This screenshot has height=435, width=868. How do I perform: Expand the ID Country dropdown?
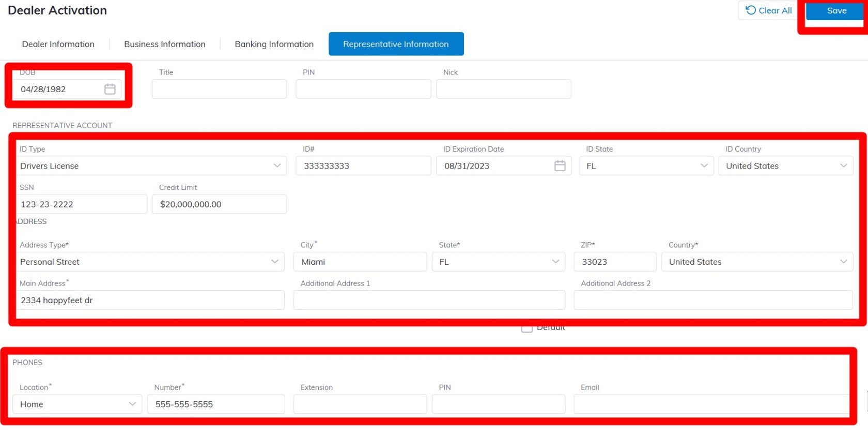(843, 166)
